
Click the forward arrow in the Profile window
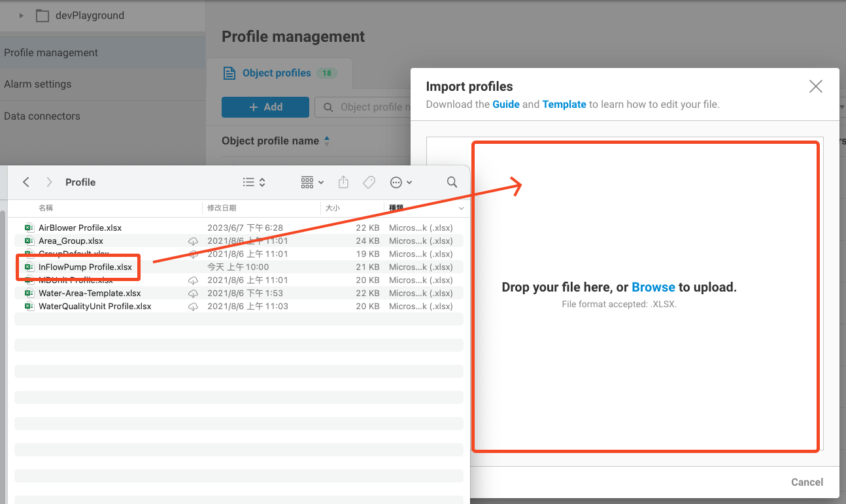click(49, 182)
